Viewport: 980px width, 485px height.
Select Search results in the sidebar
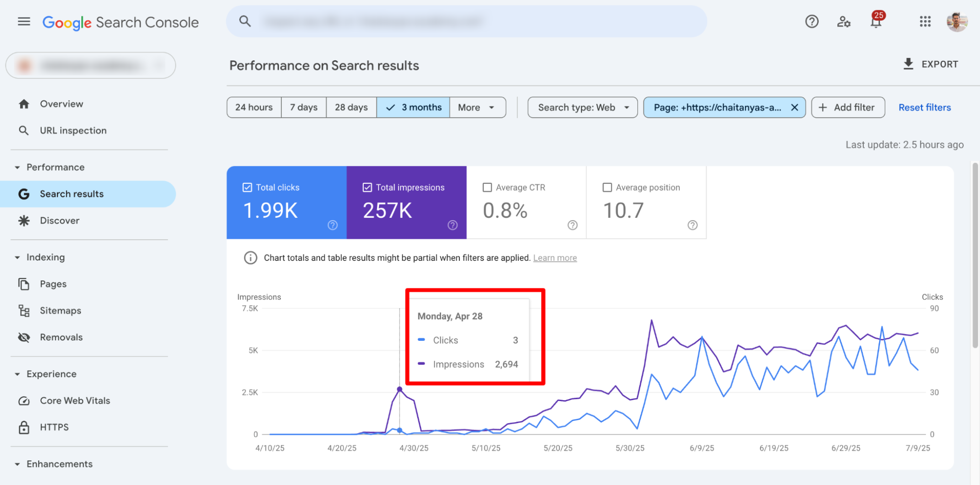coord(72,193)
